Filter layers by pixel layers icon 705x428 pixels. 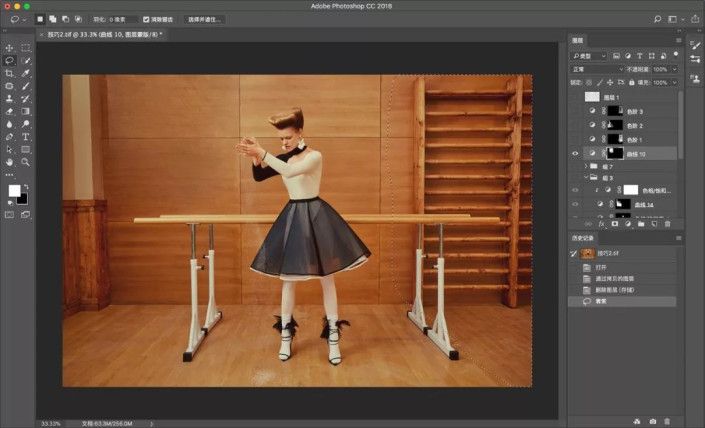click(616, 56)
